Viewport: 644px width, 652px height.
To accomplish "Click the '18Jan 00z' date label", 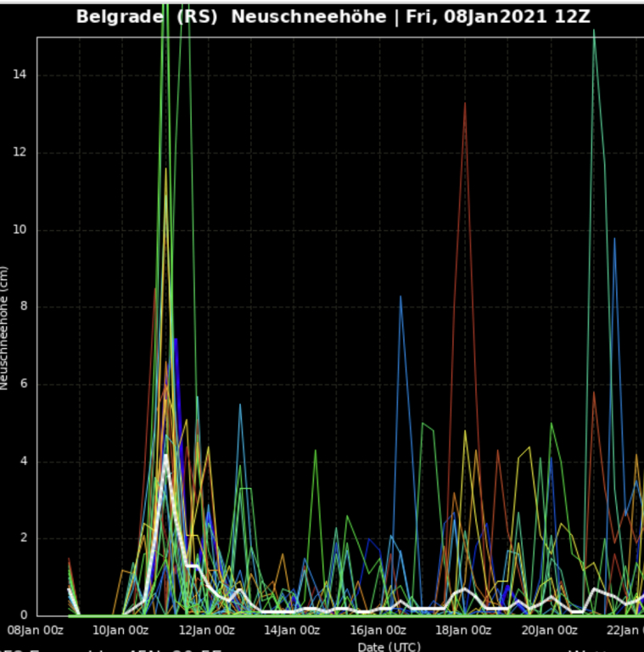I will pos(464,630).
